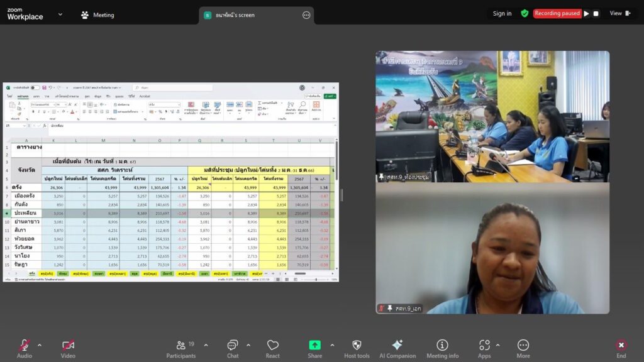Expand video options chevron beside Video
The image size is (644, 362).
pyautogui.click(x=84, y=345)
